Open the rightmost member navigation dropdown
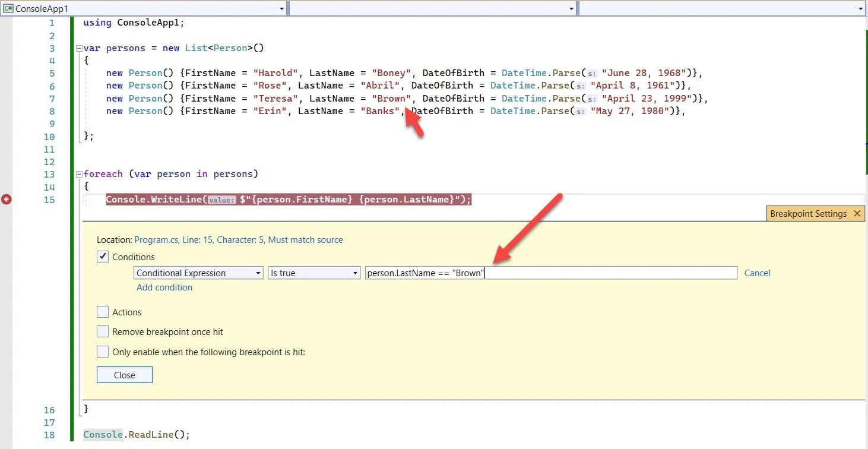 860,8
